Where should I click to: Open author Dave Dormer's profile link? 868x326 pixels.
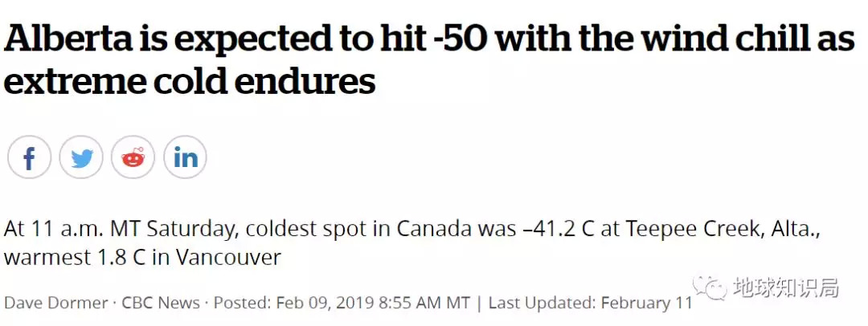click(x=56, y=303)
